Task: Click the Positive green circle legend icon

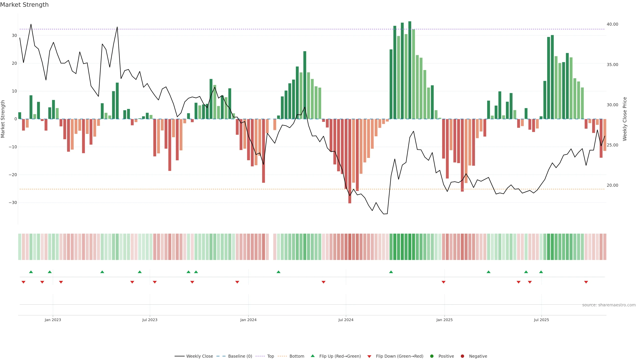Action: 432,356
